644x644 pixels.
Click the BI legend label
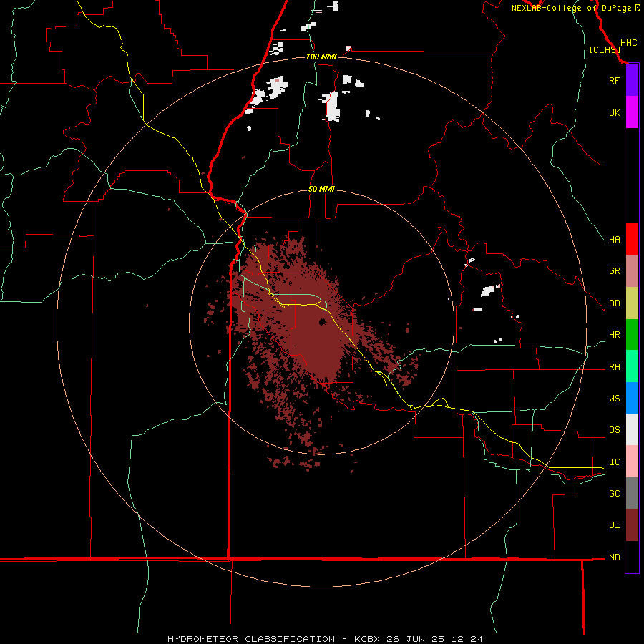[x=614, y=525]
